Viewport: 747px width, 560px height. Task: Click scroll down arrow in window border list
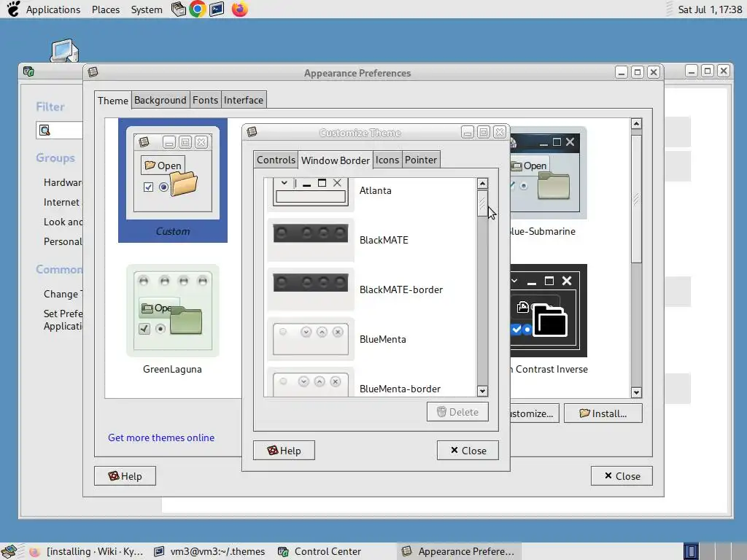point(482,391)
